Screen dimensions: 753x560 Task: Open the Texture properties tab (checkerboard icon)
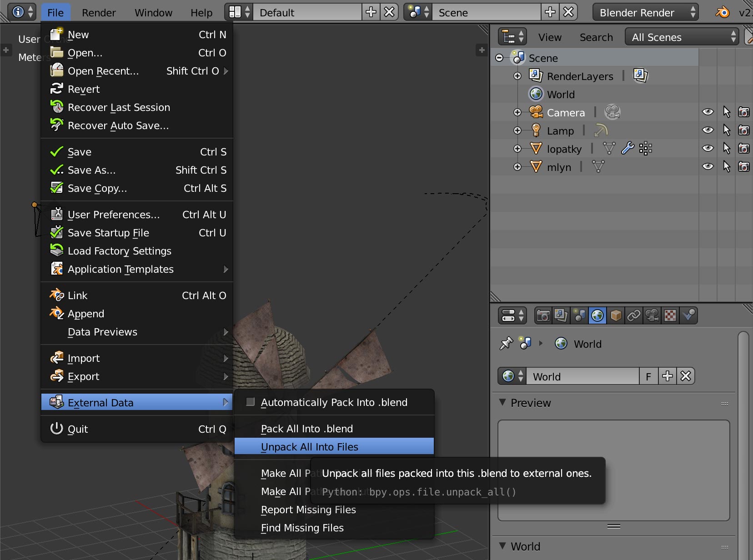coord(670,315)
